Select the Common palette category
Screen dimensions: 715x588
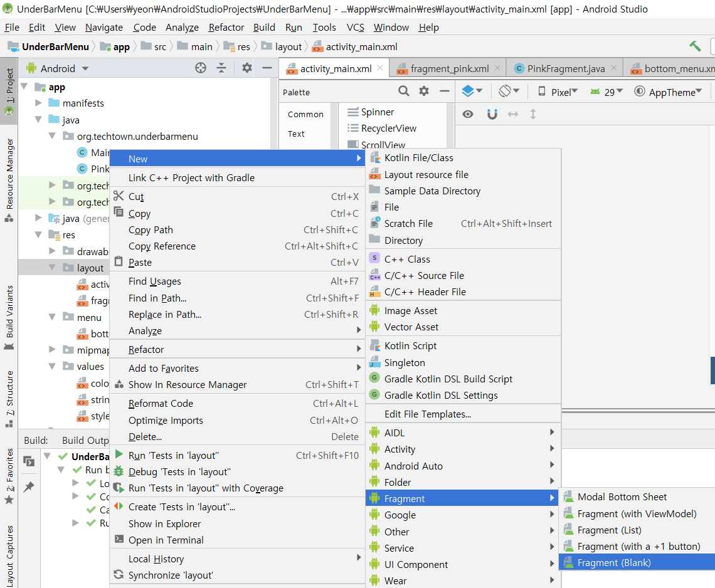305,115
